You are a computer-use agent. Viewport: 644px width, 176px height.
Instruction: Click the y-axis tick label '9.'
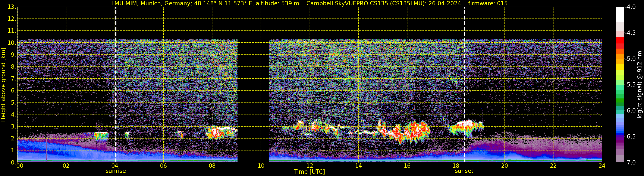coord(13,55)
